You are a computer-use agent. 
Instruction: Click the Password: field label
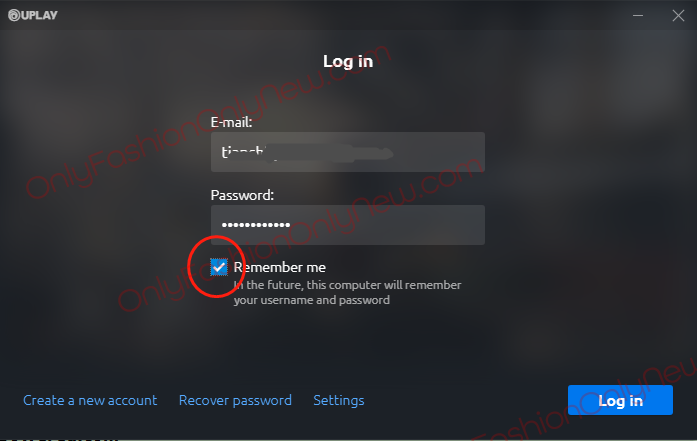tap(242, 195)
